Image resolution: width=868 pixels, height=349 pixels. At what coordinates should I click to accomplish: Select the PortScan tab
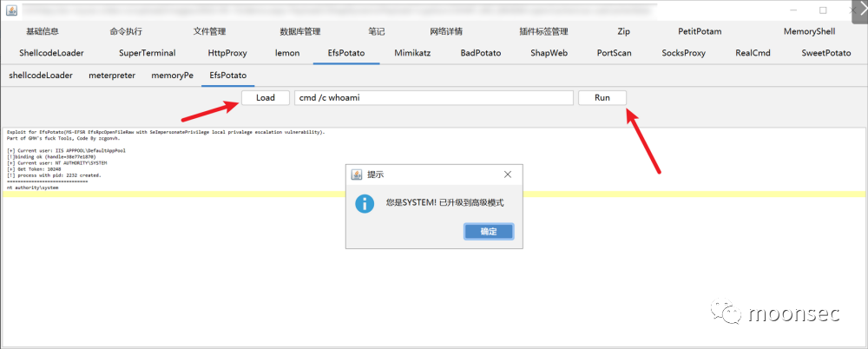614,53
